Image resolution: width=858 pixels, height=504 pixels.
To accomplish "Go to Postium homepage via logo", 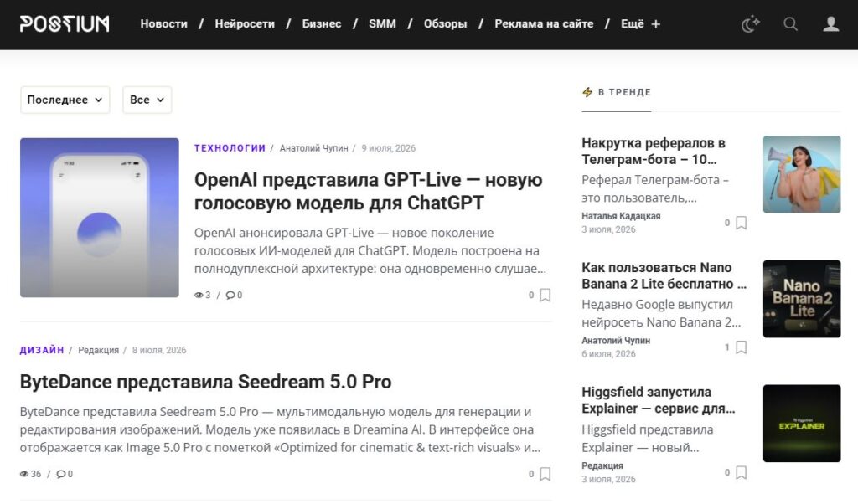I will (65, 23).
